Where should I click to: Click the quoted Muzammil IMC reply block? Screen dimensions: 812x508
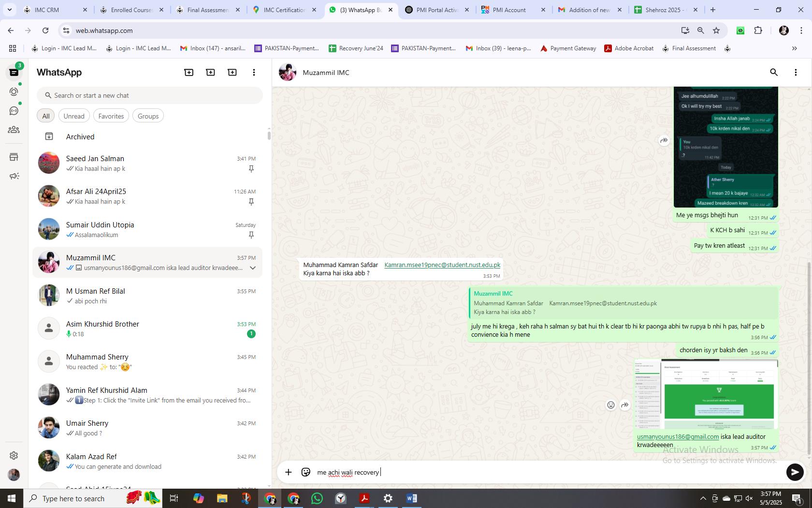pyautogui.click(x=623, y=303)
